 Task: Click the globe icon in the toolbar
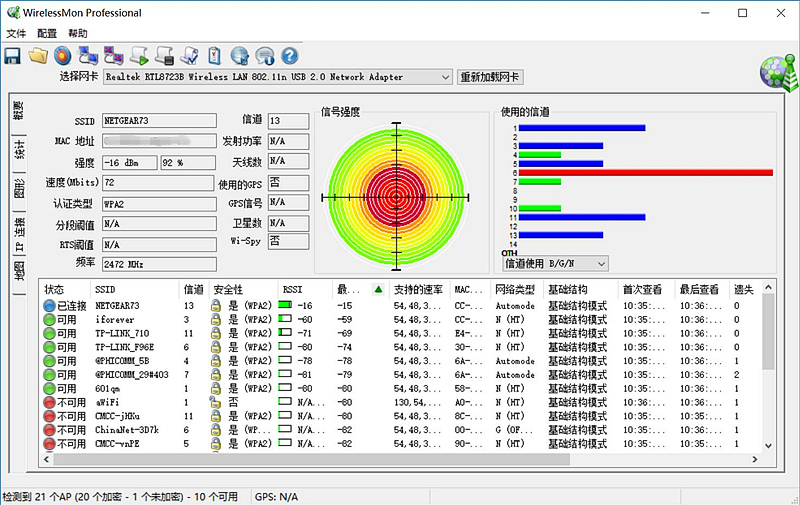pos(240,56)
